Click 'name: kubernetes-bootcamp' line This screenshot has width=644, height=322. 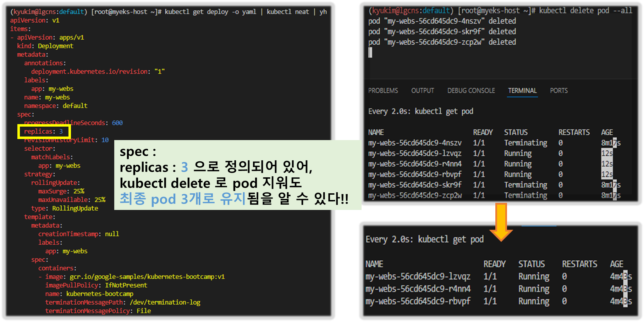89,294
